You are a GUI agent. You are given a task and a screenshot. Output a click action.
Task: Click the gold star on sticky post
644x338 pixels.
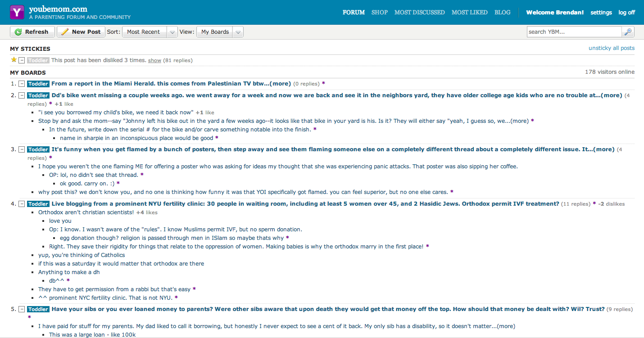pyautogui.click(x=14, y=60)
